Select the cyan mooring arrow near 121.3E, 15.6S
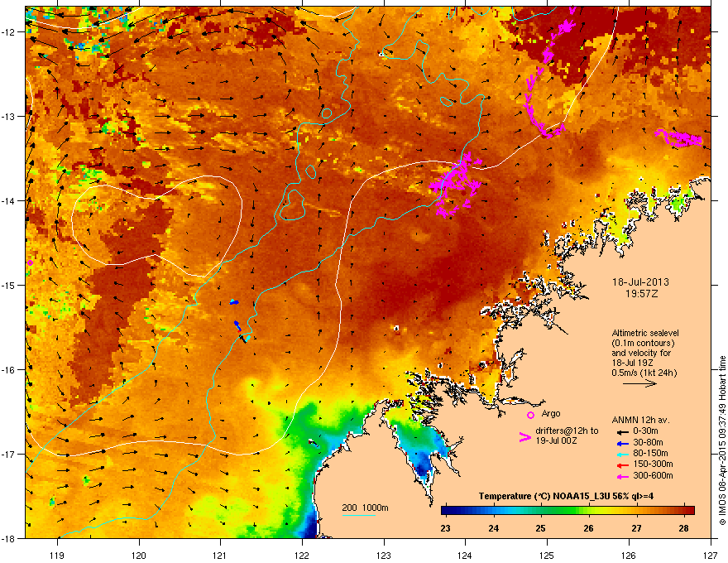728x563 pixels. point(247,338)
